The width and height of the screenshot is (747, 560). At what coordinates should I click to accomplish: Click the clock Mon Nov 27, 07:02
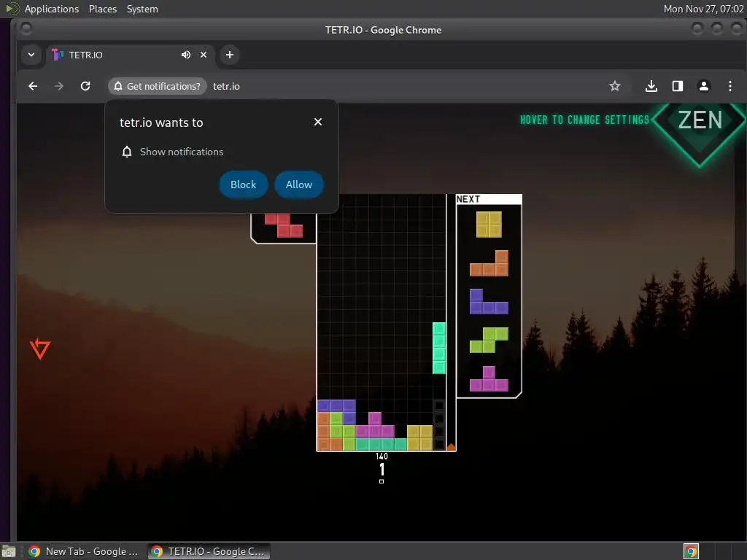[704, 9]
